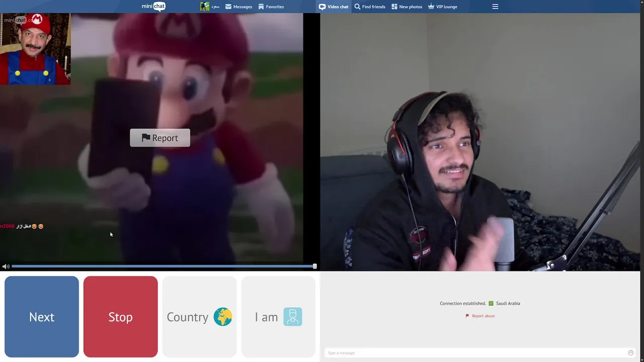This screenshot has height=362, width=644.
Task: Open Favorites in the top bar
Action: (271, 7)
